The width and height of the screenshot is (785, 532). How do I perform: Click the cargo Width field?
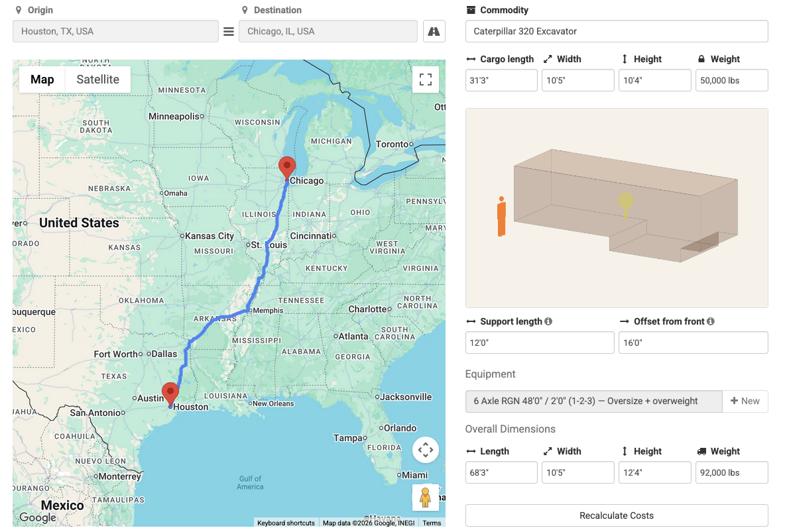[x=577, y=81]
